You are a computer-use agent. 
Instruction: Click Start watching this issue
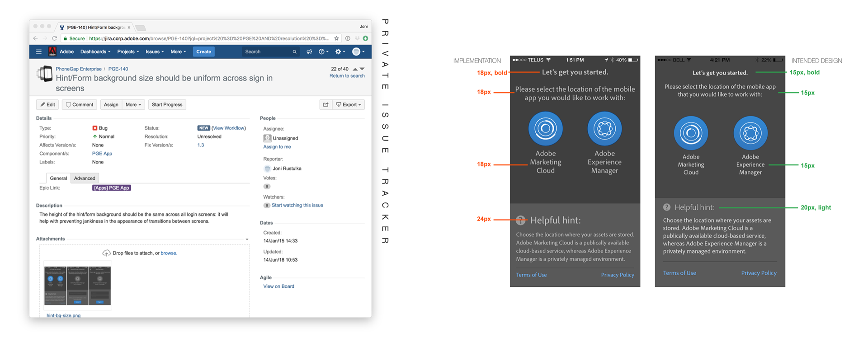tap(297, 205)
